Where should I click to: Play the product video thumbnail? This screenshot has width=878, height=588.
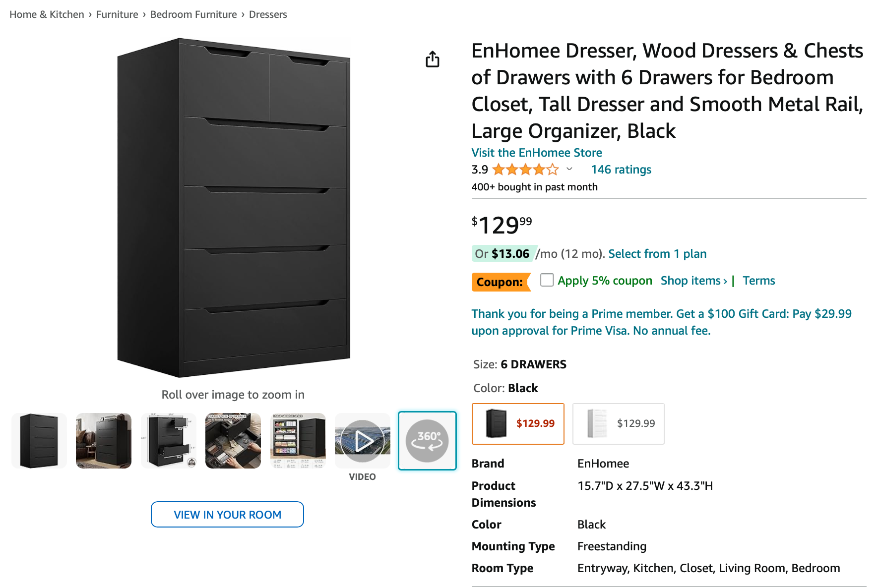[x=363, y=441]
